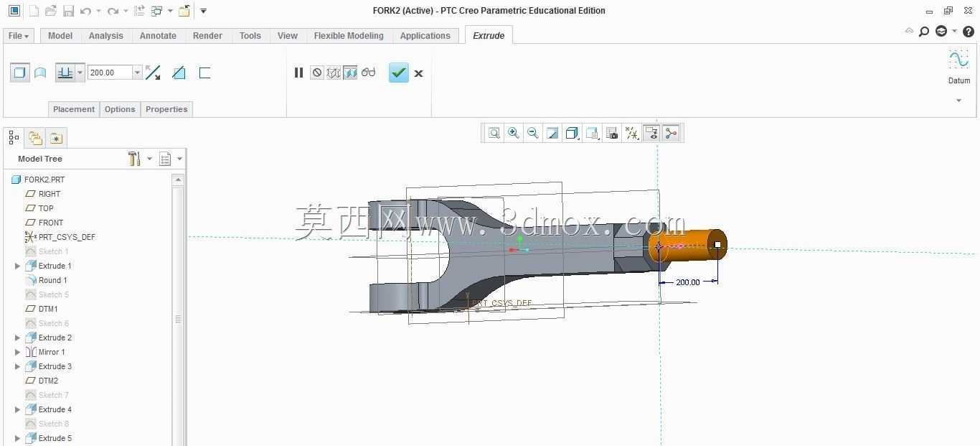
Task: Open the File menu
Action: click(x=18, y=36)
